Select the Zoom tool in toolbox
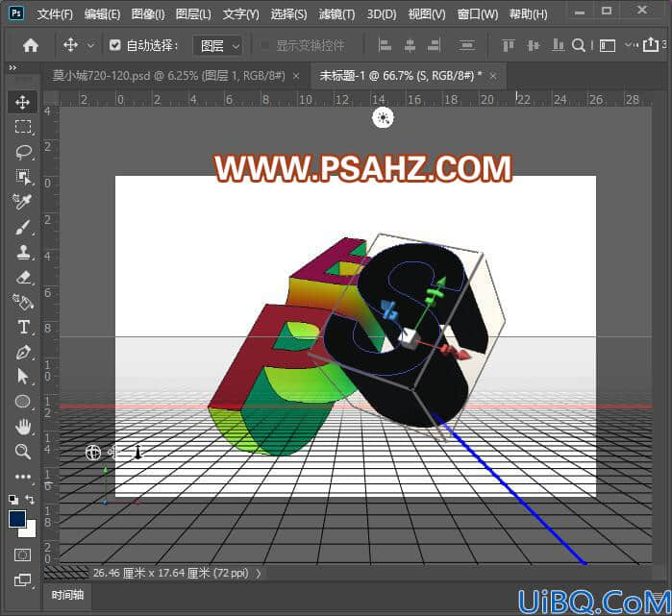Viewport: 672px width, 616px height. coord(23,452)
